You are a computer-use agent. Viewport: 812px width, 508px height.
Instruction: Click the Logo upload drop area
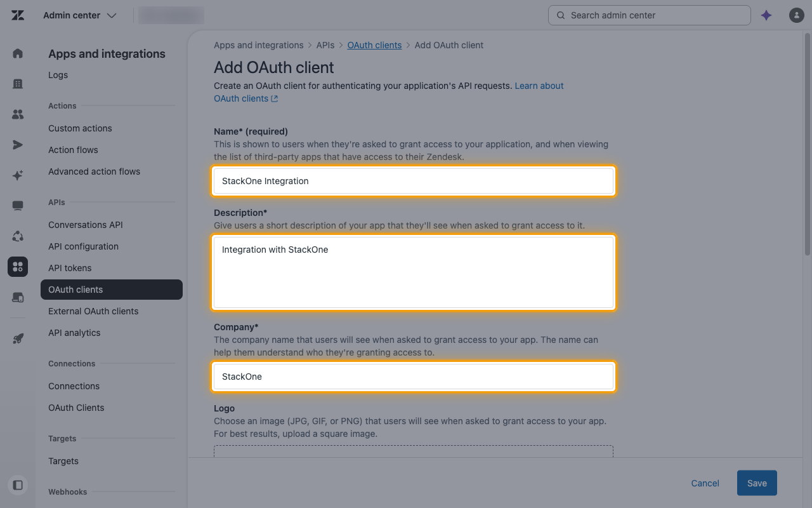pos(414,451)
